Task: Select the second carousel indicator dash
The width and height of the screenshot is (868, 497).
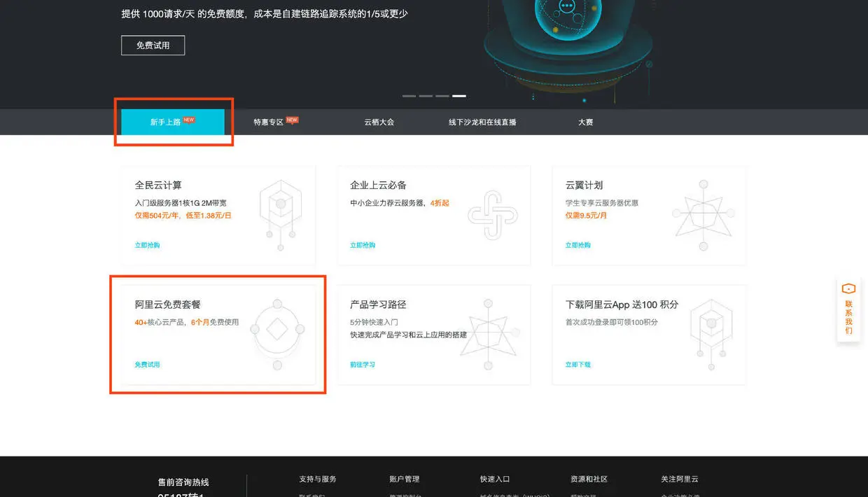Action: pos(426,96)
